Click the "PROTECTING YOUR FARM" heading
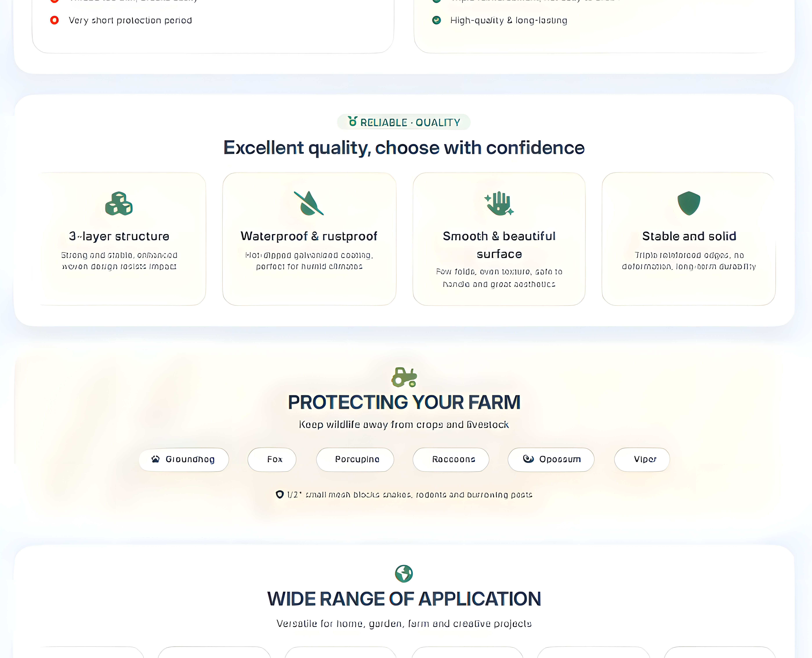Screen dimensions: 812x658 pyautogui.click(x=404, y=402)
